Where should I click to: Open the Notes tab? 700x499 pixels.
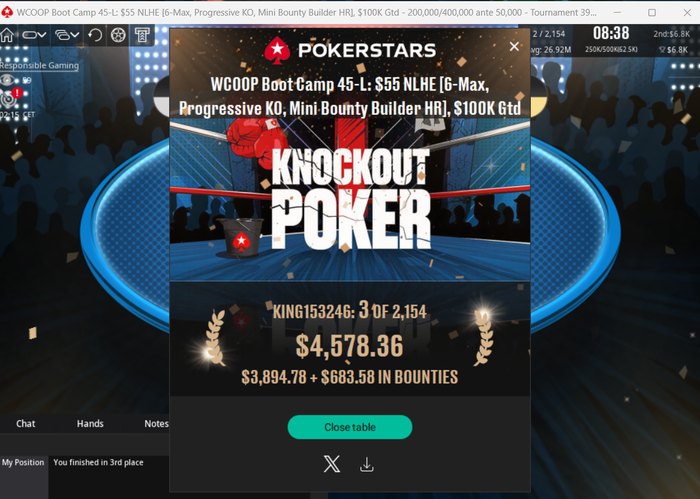click(x=156, y=424)
